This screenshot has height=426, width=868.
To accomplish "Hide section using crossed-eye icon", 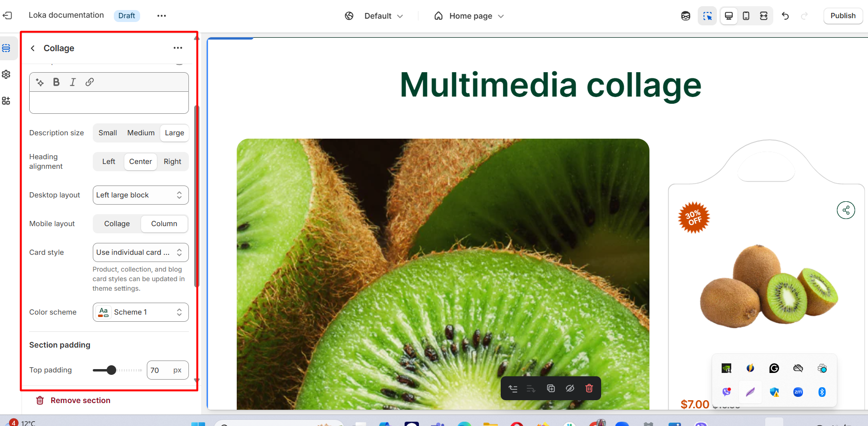I will pos(570,389).
